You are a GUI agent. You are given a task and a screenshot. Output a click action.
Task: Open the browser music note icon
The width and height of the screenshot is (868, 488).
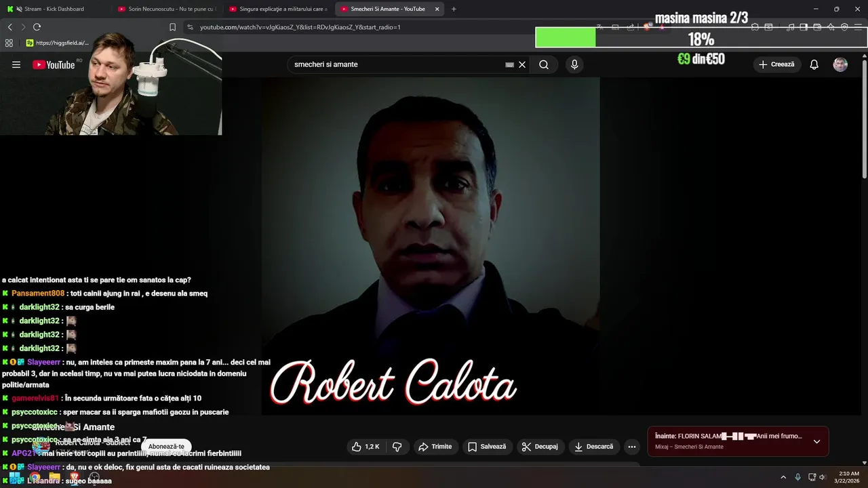coord(790,27)
